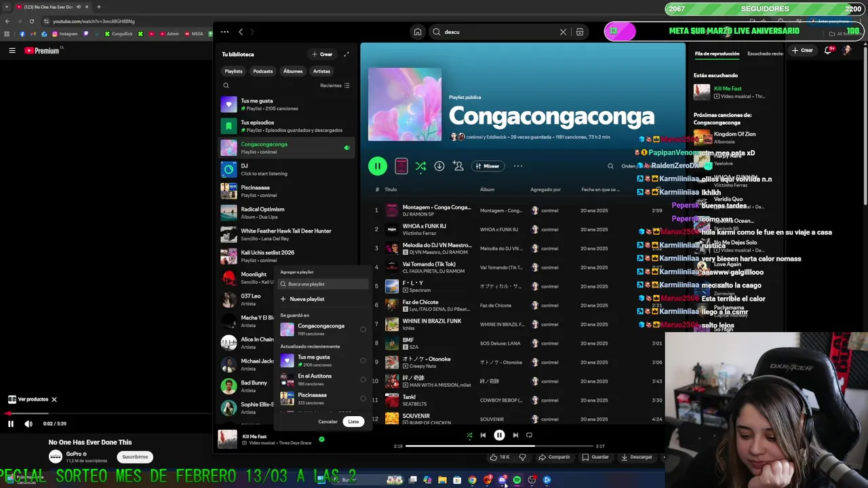Image resolution: width=868 pixels, height=488 pixels.
Task: Pause the Congacongaconga playlist with the green button
Action: pos(378,166)
